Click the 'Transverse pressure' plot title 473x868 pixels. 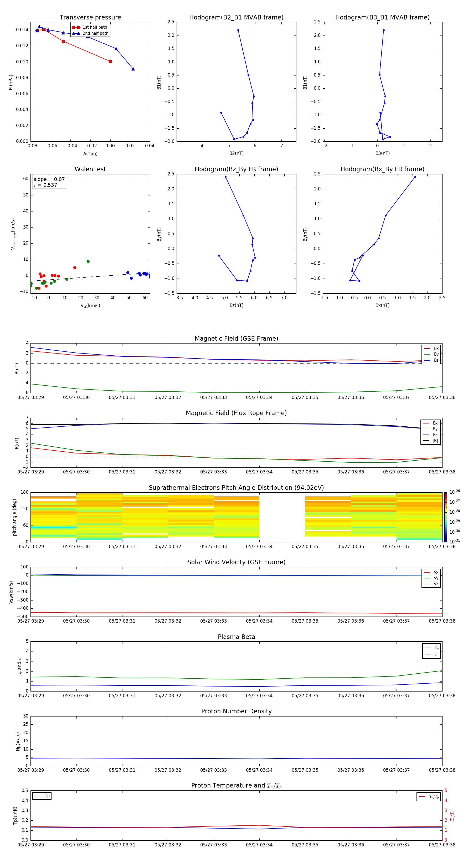tap(90, 18)
